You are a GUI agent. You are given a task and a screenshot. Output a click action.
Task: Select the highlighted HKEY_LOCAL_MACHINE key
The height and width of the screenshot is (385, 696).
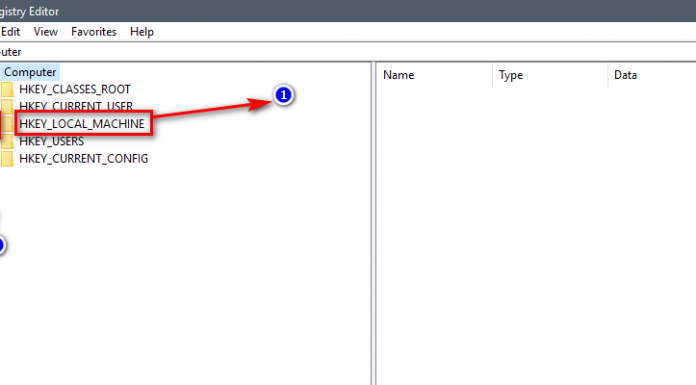click(82, 124)
